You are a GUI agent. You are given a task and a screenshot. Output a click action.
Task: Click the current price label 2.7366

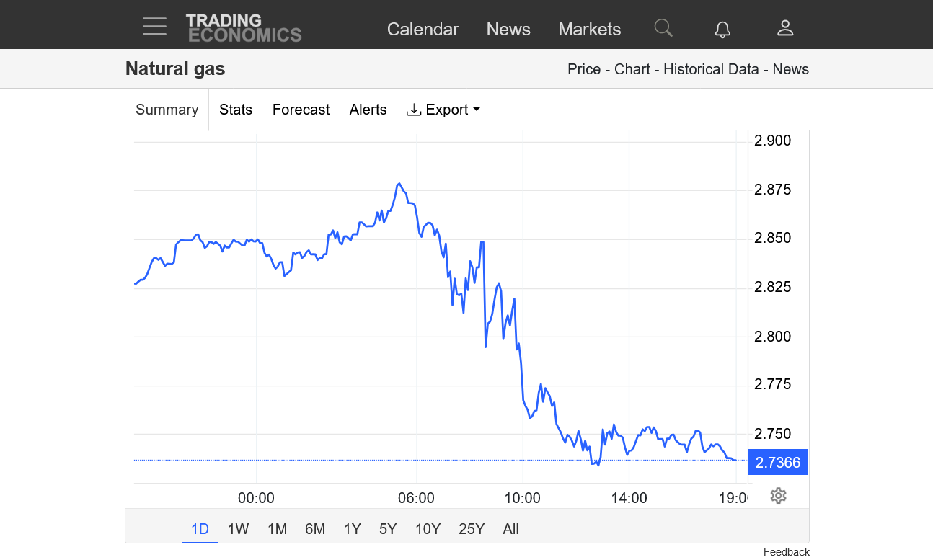pos(778,463)
